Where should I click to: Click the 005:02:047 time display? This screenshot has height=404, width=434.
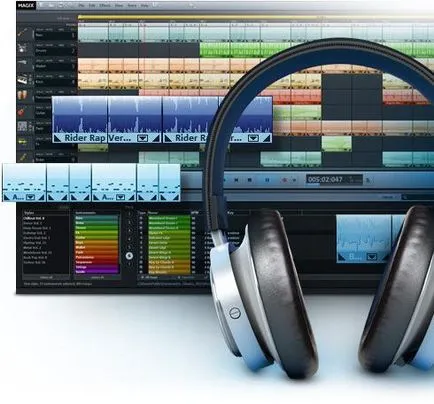[x=325, y=180]
